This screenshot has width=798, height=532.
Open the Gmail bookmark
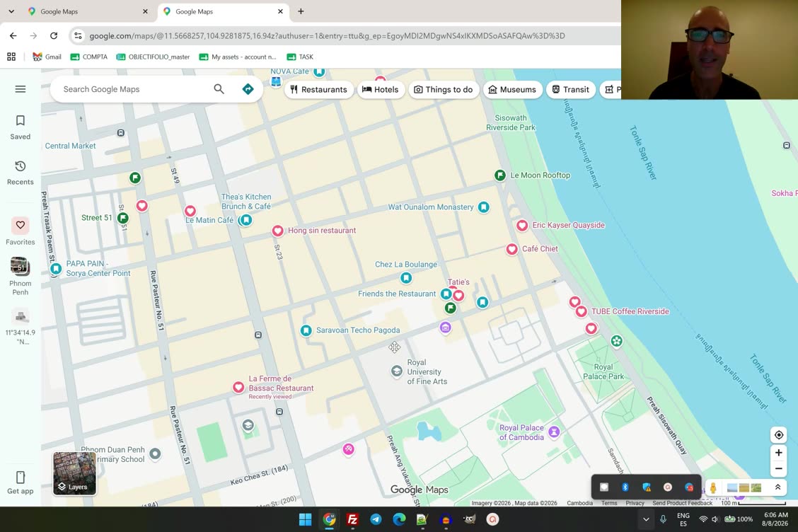(x=47, y=57)
